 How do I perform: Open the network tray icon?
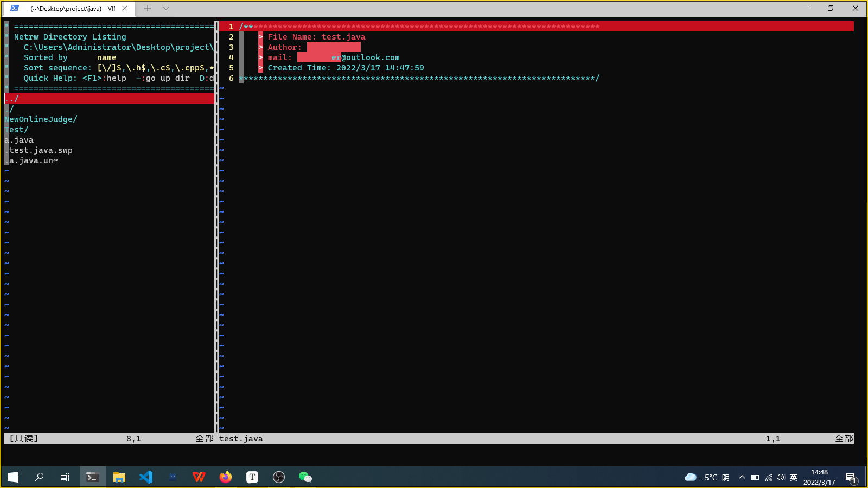tap(769, 478)
